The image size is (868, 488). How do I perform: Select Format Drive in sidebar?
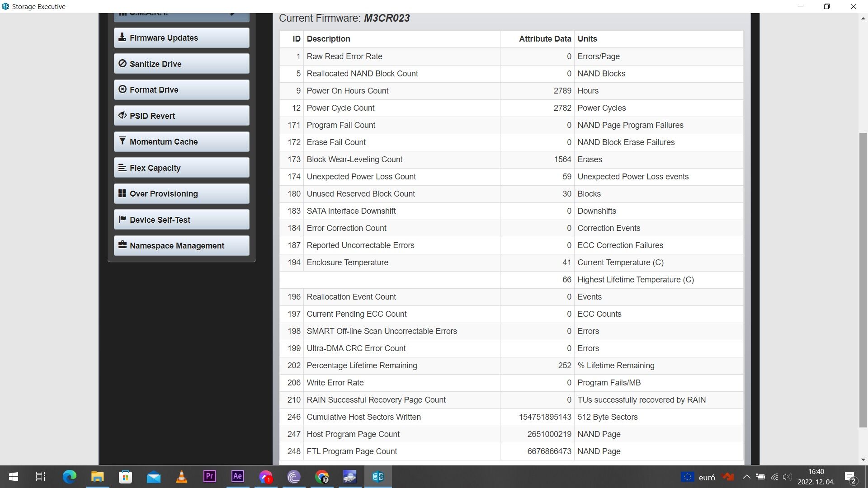coord(181,90)
